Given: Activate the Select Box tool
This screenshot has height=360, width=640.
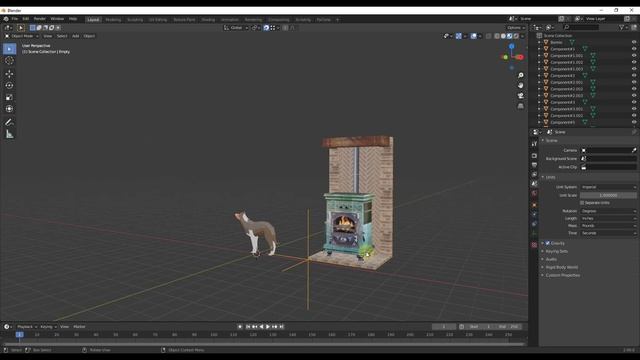Looking at the screenshot, I should [x=9, y=49].
